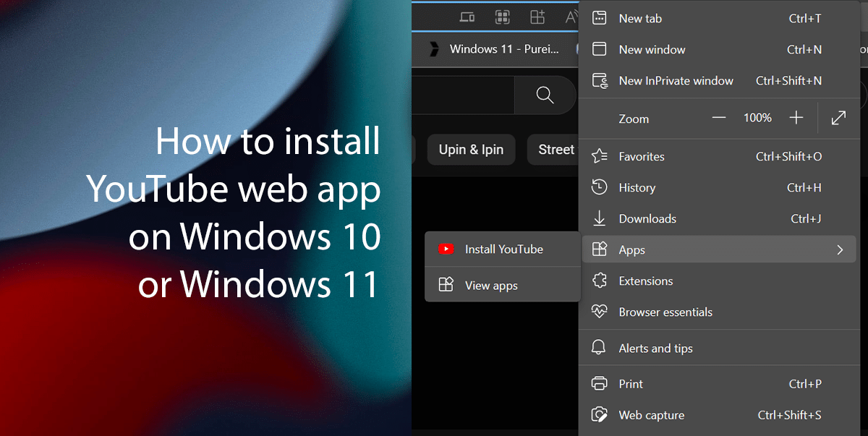Click the magnifier icon on the search bar
The image size is (868, 436).
tap(544, 95)
